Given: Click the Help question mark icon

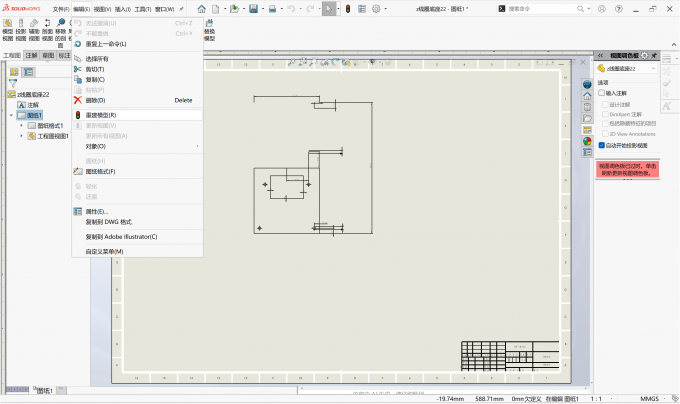Looking at the screenshot, I should [619, 9].
